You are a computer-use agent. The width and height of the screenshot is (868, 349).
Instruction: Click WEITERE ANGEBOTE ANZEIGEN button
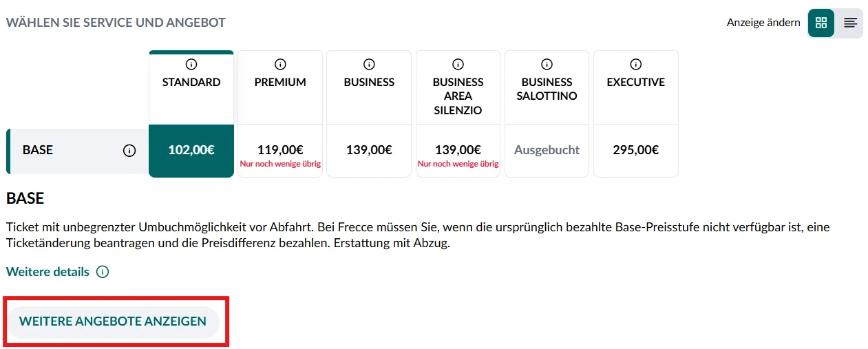pyautogui.click(x=113, y=321)
